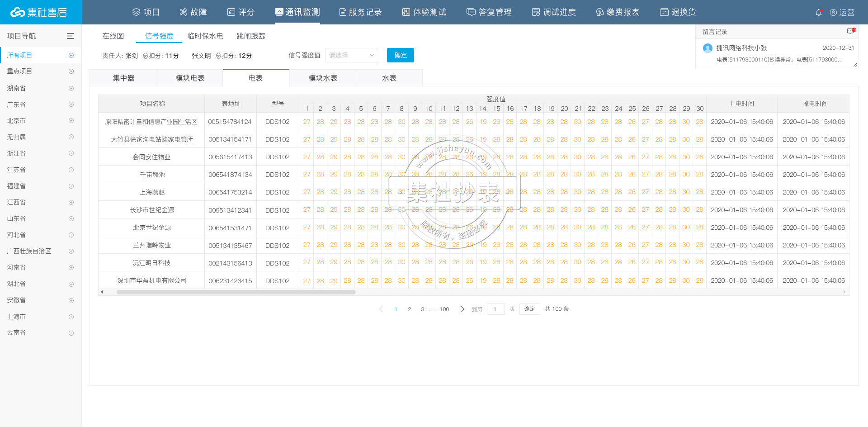Screen dimensions: 868x427
Task: Click the previous page arrow in pagination
Action: (381, 309)
